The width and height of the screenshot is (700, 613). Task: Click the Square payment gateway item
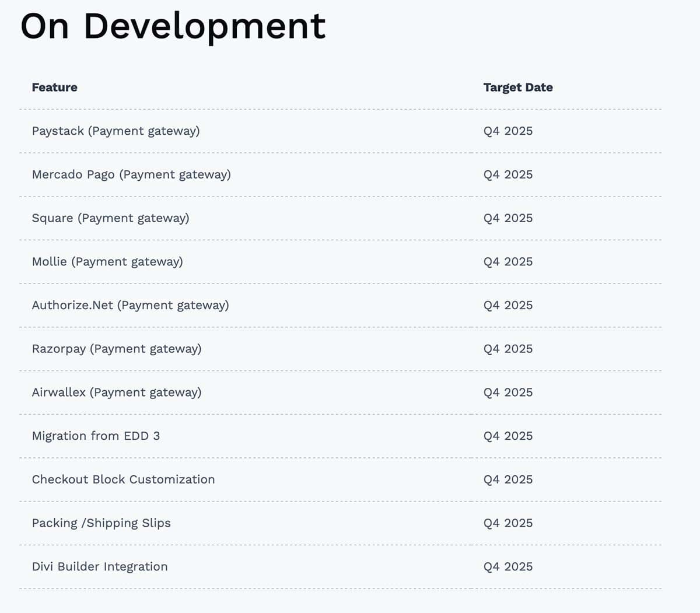pos(111,218)
